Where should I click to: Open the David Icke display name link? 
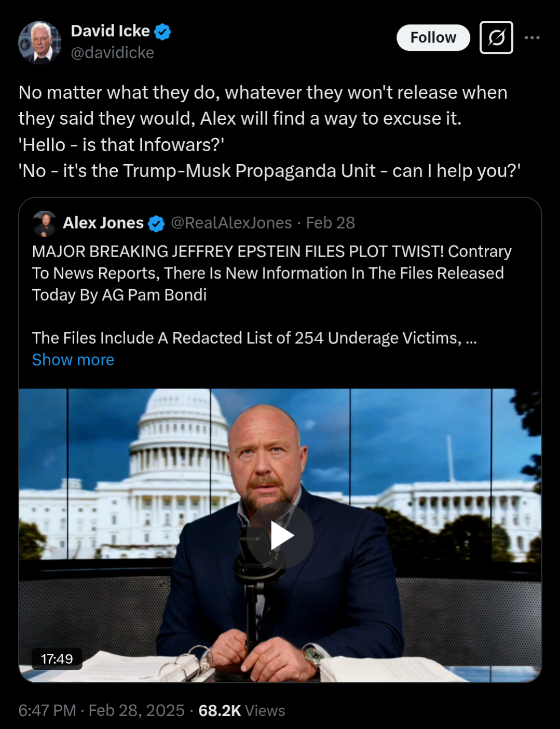[111, 31]
